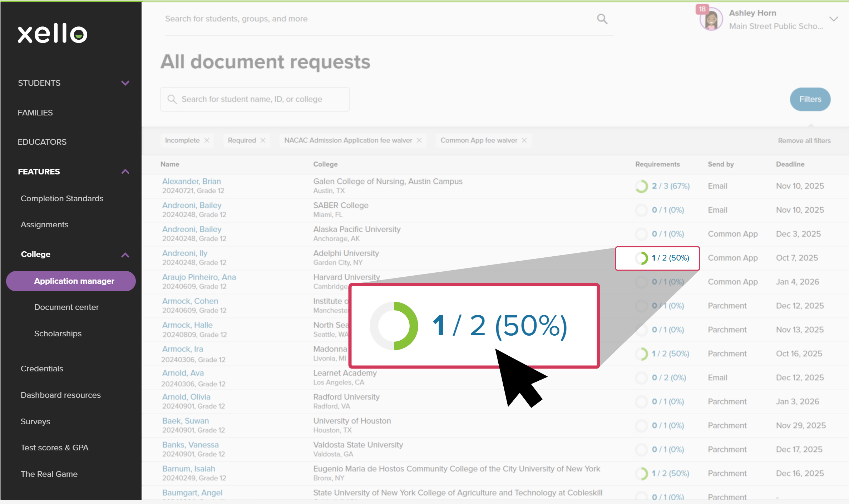This screenshot has width=849, height=504.
Task: Open student Baumgart, Angel
Action: click(x=192, y=493)
